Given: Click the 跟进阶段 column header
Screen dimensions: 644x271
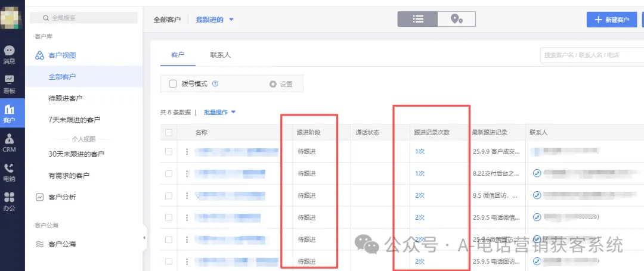Looking at the screenshot, I should [x=309, y=132].
